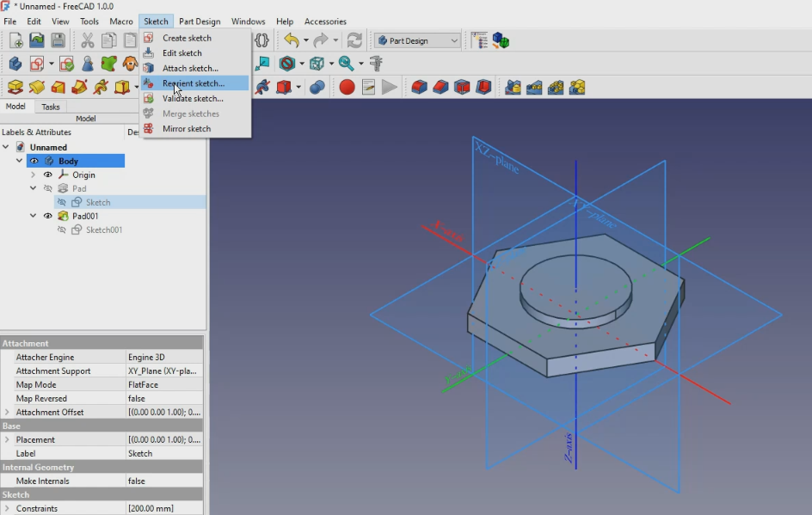Activate the fit-all zoom magnifier
Screen dimensions: 812x515
[346, 63]
